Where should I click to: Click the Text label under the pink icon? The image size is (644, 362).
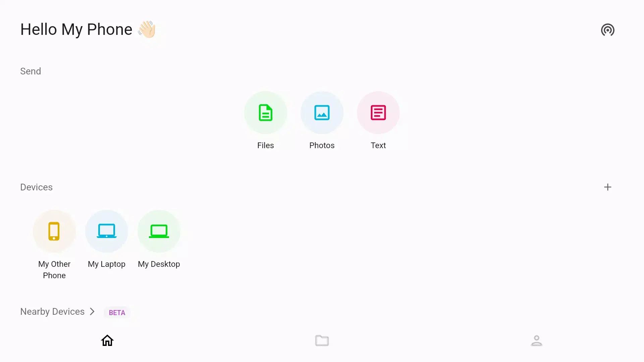tap(378, 145)
